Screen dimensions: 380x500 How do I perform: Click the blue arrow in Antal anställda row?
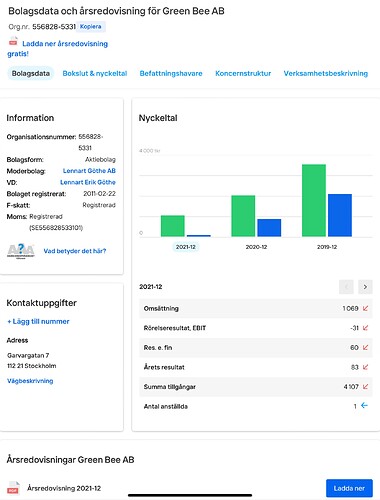pos(364,406)
